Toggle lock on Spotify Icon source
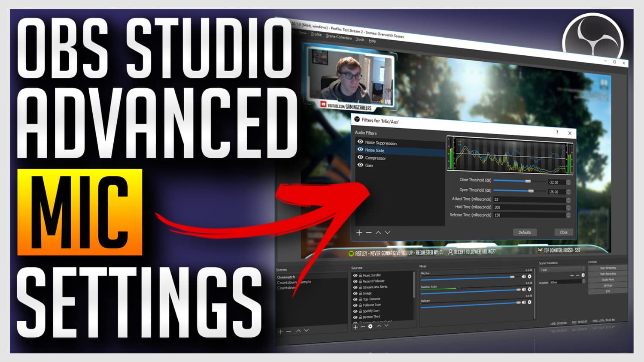Viewport: 644px width, 362px height. point(360,311)
